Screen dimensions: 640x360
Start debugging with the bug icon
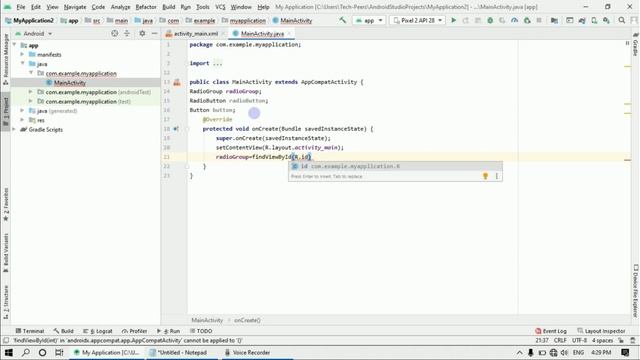click(x=490, y=20)
